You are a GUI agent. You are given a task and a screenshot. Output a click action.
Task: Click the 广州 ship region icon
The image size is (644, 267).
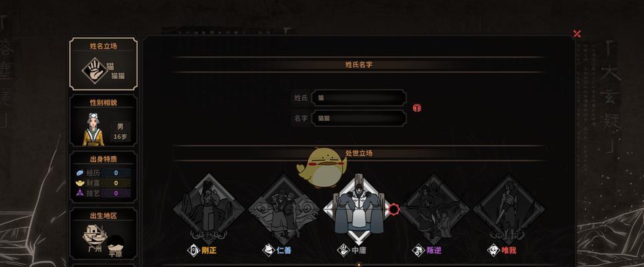pos(95,235)
